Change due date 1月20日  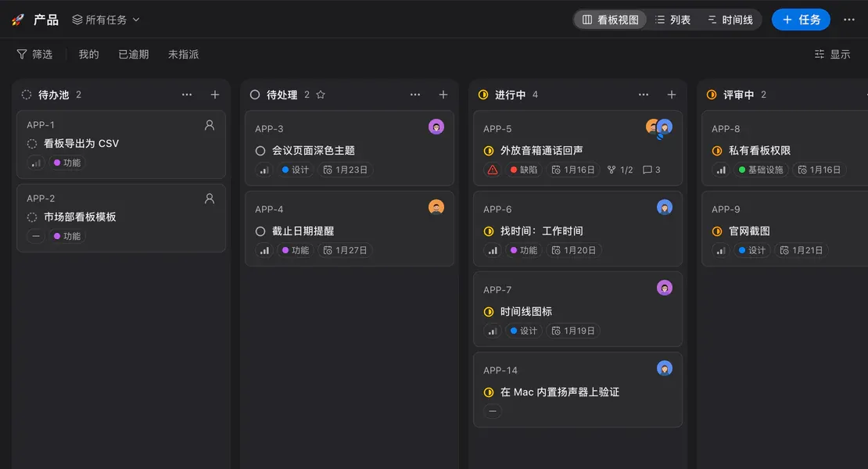[574, 251]
